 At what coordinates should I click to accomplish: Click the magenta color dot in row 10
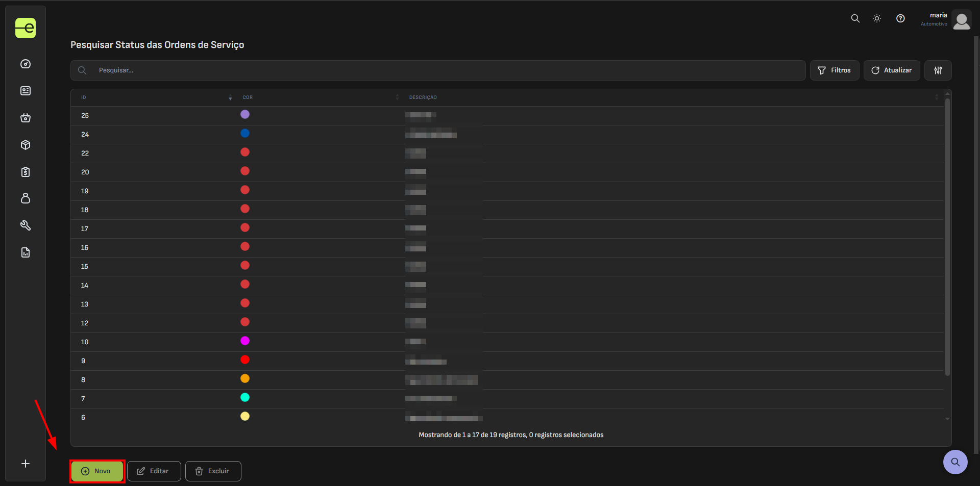245,341
